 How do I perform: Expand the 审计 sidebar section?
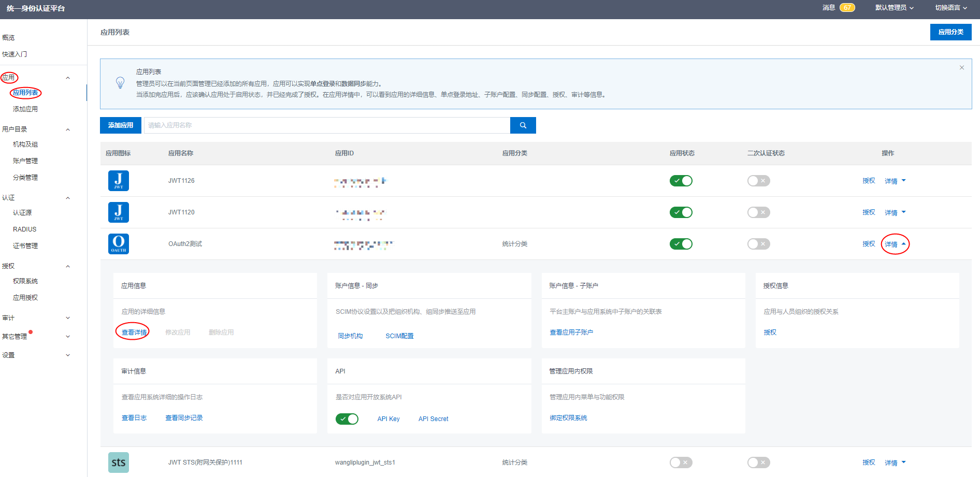(36, 318)
